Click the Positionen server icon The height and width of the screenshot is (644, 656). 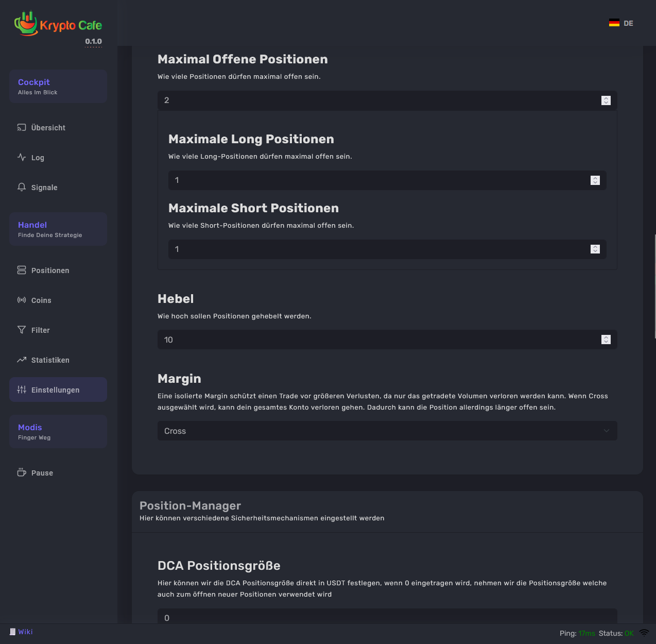click(x=22, y=270)
